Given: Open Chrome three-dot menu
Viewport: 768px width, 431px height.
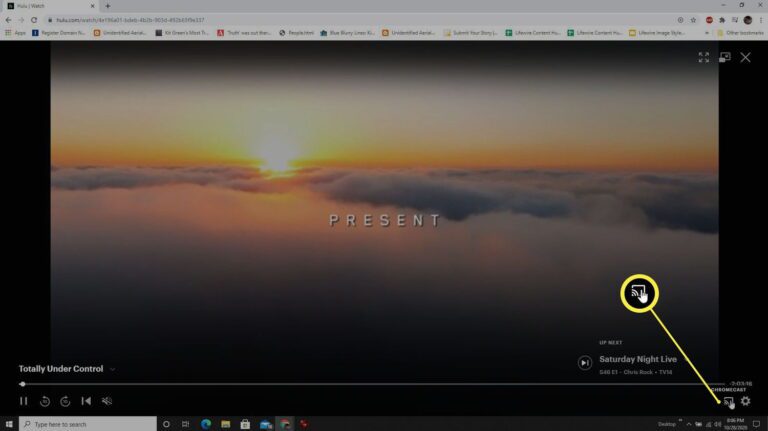Looking at the screenshot, I should click(x=761, y=20).
